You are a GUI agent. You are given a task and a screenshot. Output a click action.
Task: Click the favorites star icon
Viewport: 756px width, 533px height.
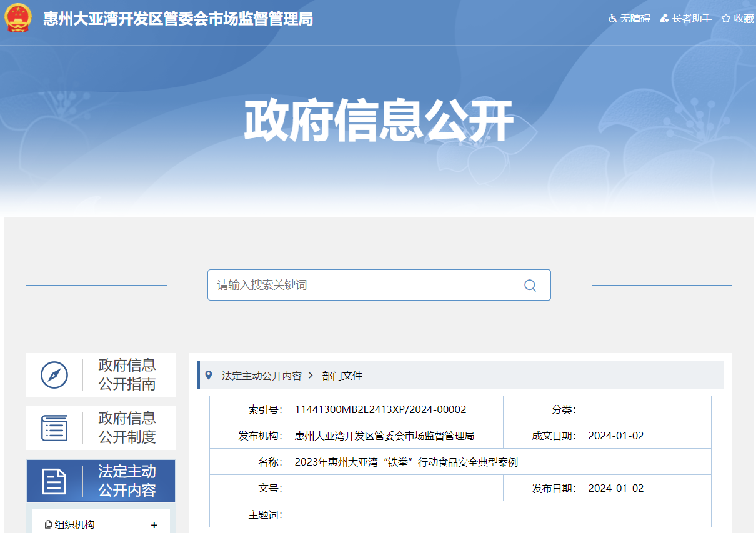tap(726, 19)
